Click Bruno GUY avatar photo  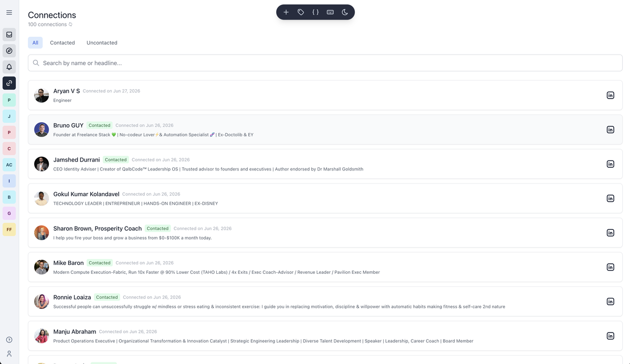(x=41, y=130)
